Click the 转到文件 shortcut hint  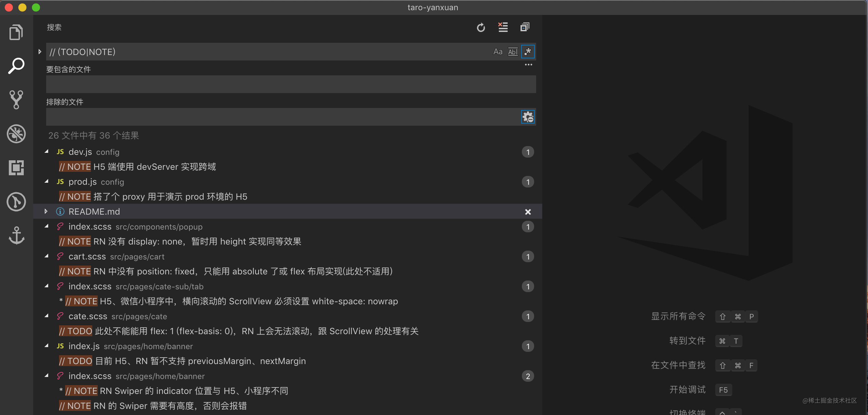(x=706, y=341)
